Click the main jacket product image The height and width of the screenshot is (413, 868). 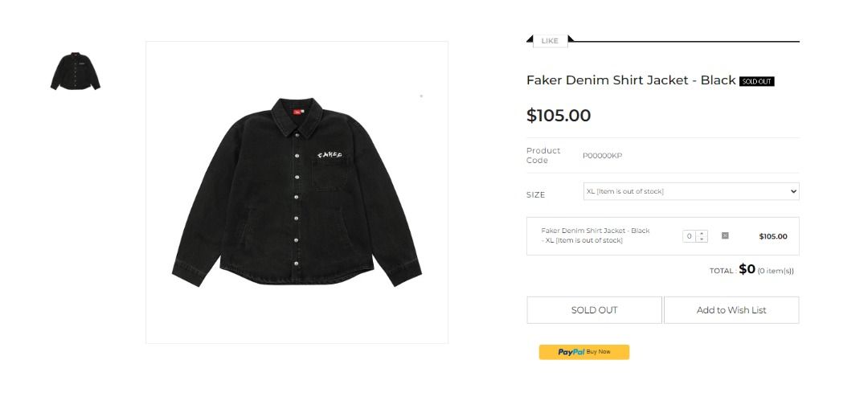[297, 193]
